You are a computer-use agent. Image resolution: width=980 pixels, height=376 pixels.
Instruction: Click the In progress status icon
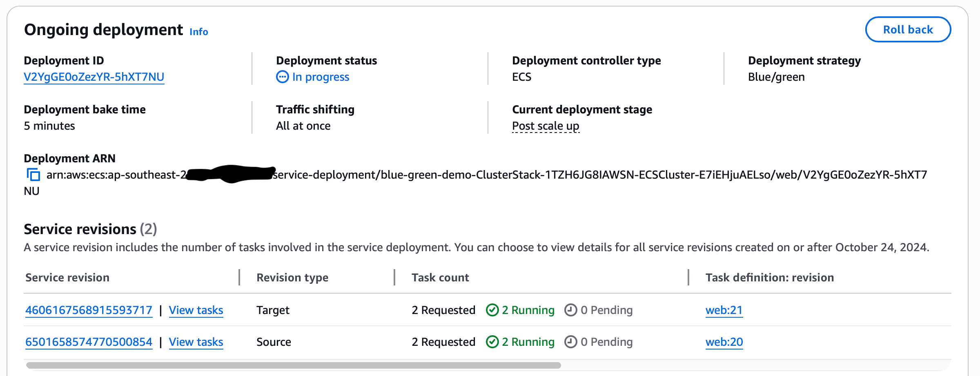tap(282, 77)
